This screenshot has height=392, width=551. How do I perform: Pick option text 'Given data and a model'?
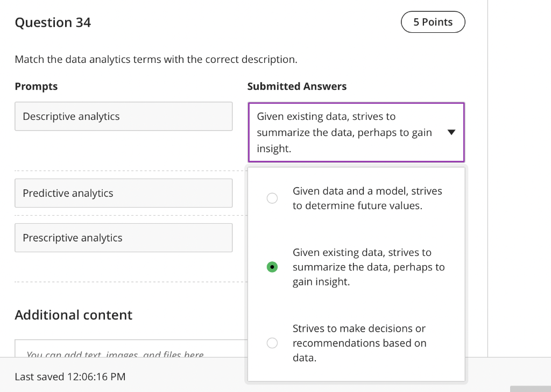coord(367,198)
